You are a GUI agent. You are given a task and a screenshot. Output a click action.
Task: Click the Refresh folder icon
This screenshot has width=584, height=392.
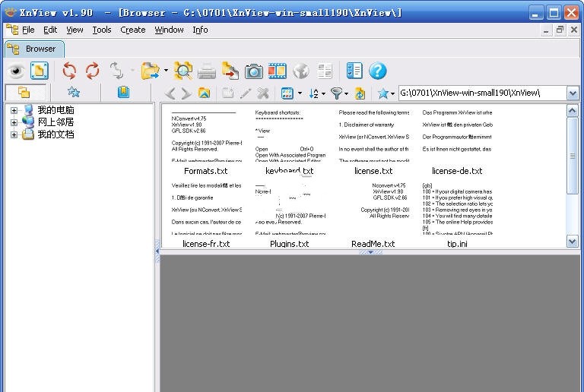tap(360, 93)
